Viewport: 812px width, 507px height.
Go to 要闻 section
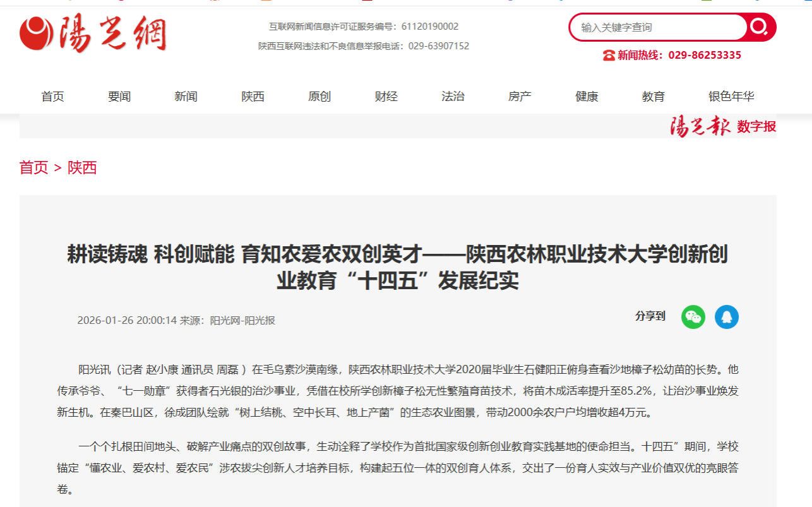[119, 97]
